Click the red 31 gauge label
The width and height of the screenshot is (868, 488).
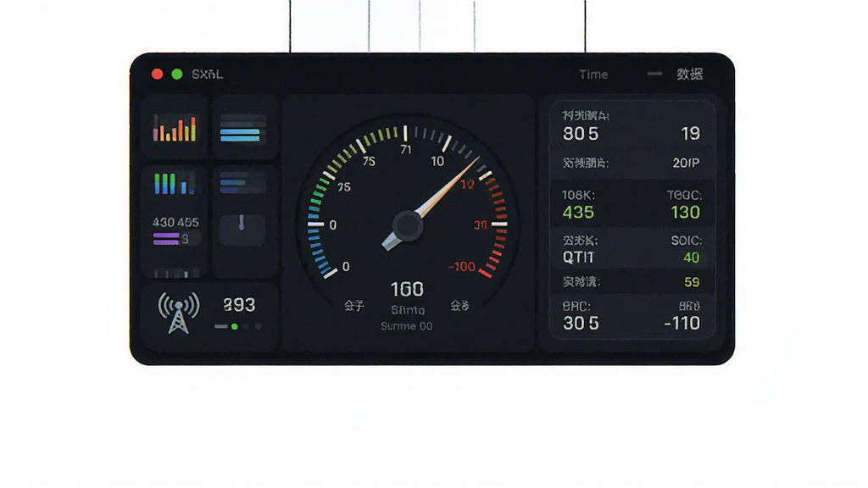pos(480,225)
